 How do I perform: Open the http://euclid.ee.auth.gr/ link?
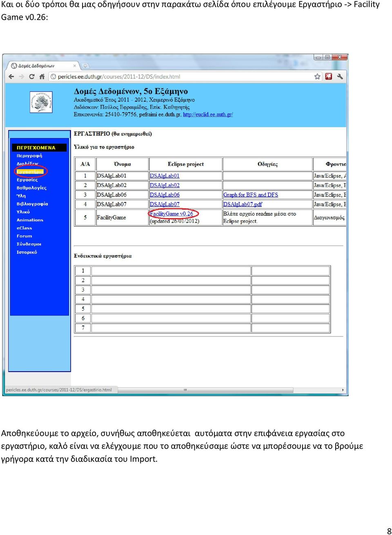[208, 114]
